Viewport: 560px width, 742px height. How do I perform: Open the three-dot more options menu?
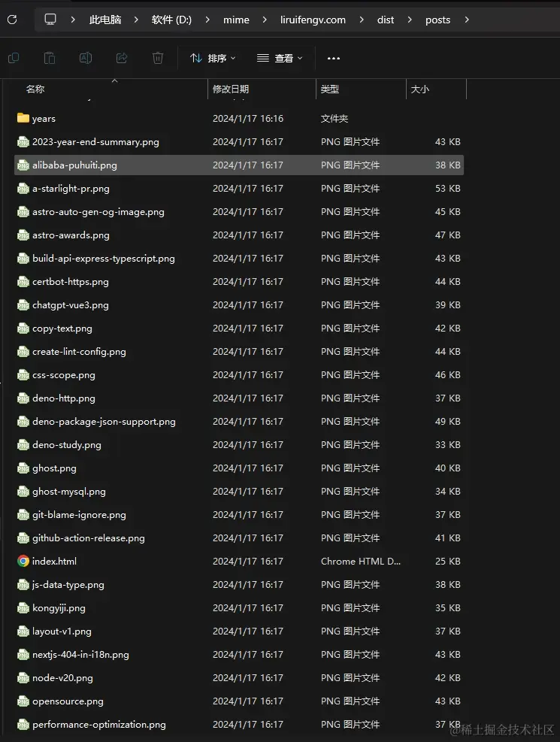pos(334,58)
